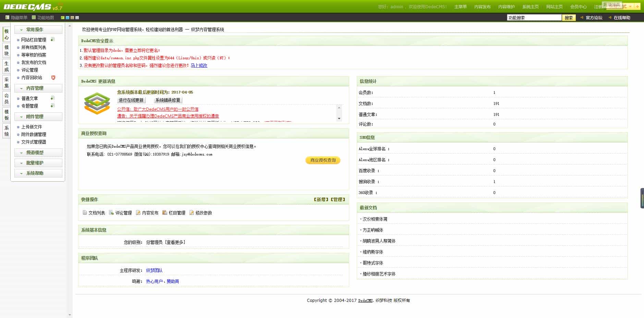Expand the 系统帮助 menu section

(x=38, y=173)
